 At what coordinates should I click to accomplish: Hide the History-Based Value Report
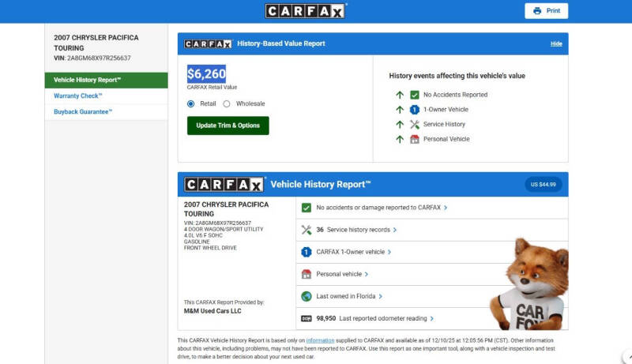pos(556,43)
